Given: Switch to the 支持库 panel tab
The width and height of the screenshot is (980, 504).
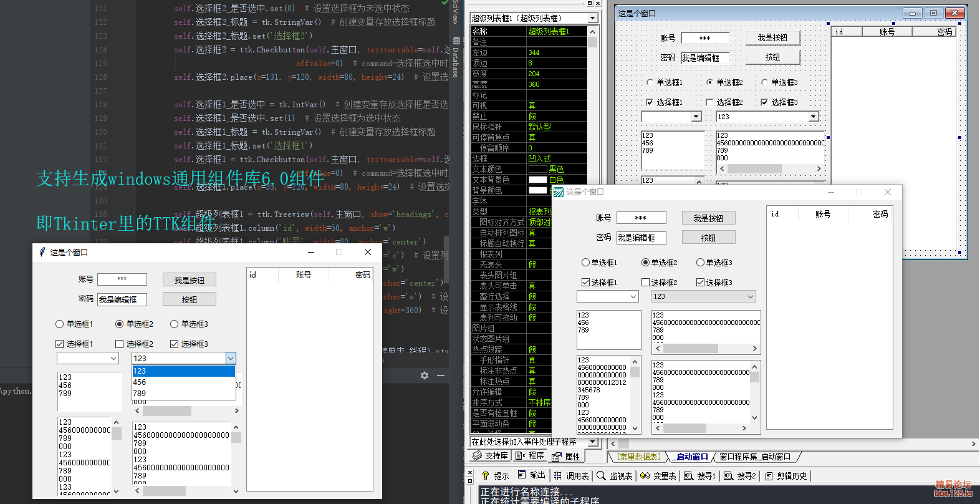Looking at the screenshot, I should (x=491, y=456).
